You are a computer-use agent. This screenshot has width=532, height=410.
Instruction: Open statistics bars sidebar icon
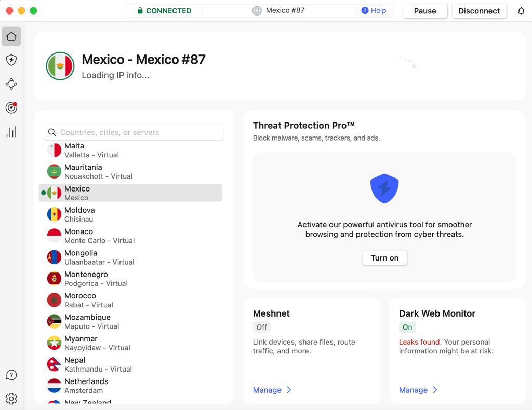11,131
